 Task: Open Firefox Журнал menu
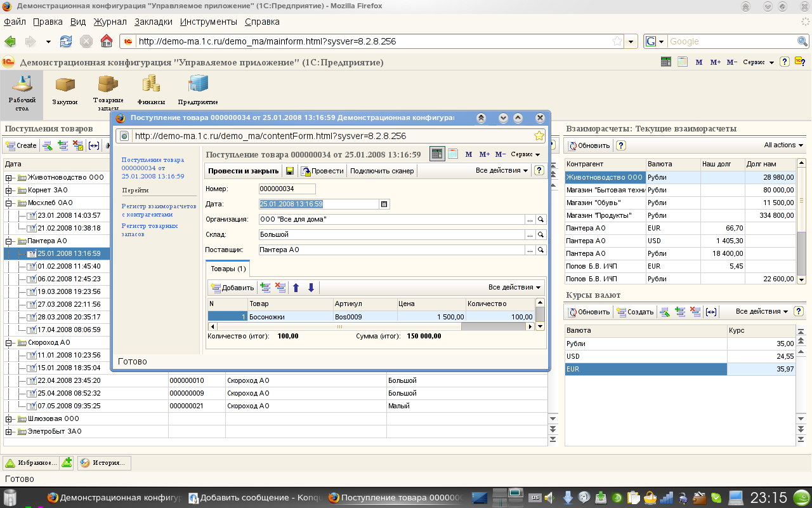coord(110,22)
